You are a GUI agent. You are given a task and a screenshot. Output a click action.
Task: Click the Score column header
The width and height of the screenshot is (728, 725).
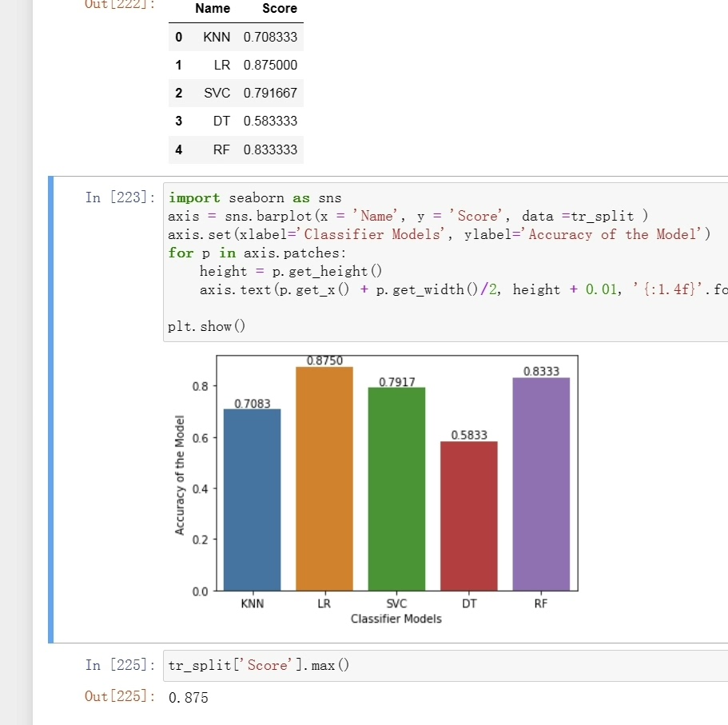[x=280, y=8]
